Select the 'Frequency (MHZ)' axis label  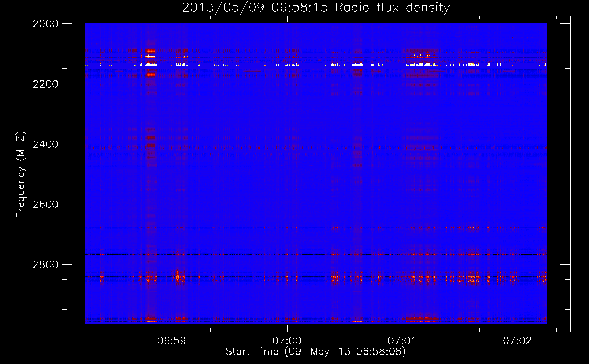pyautogui.click(x=21, y=174)
